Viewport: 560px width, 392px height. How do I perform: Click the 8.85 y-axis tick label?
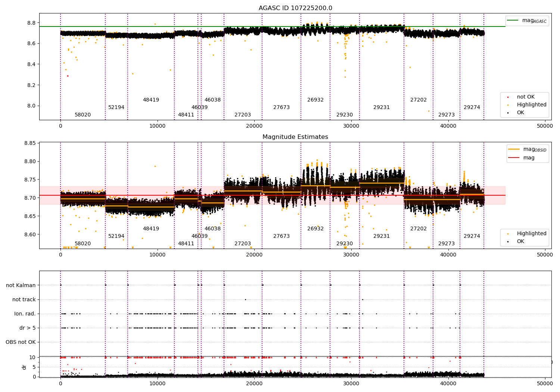tap(30, 143)
